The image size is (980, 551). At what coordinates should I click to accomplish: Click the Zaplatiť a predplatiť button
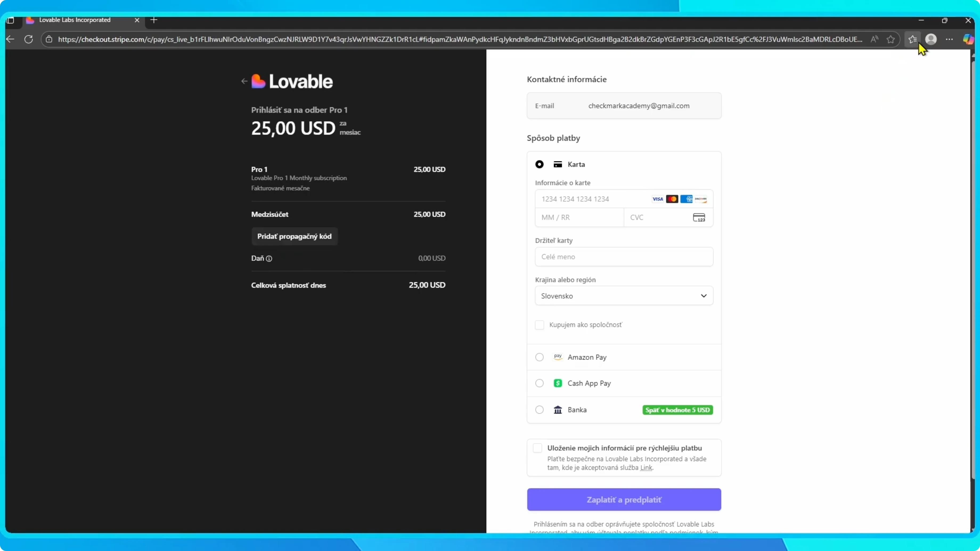(624, 500)
